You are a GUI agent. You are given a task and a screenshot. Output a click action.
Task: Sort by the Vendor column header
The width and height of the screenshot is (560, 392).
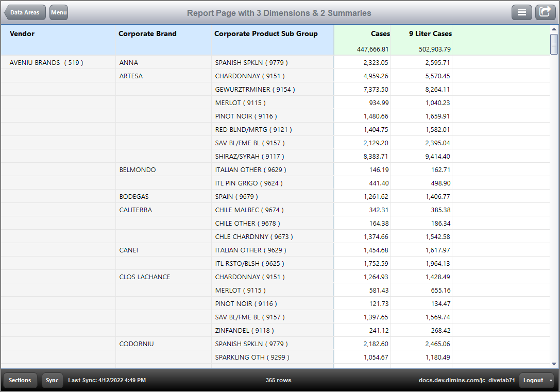point(22,33)
